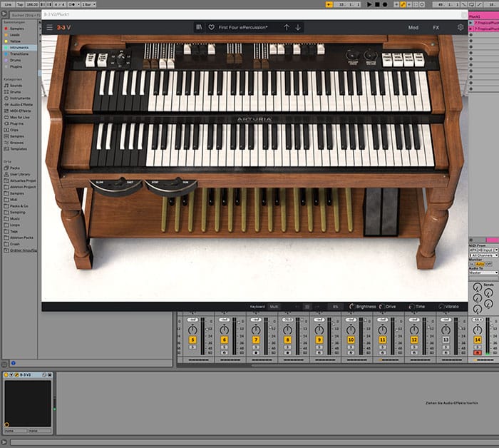Adjust track 6 pan knob
The width and height of the screenshot is (499, 448).
coord(225,330)
